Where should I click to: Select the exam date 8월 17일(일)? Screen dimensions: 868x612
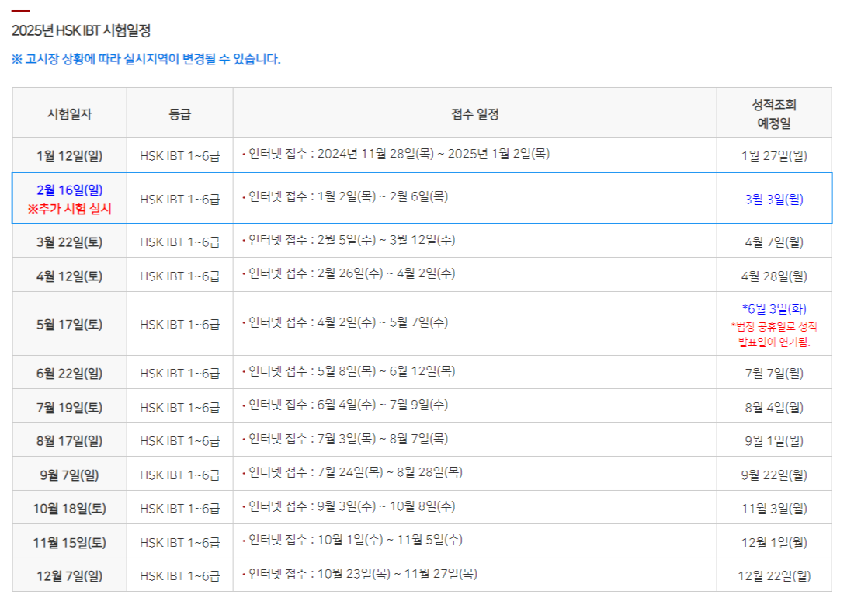pos(70,441)
